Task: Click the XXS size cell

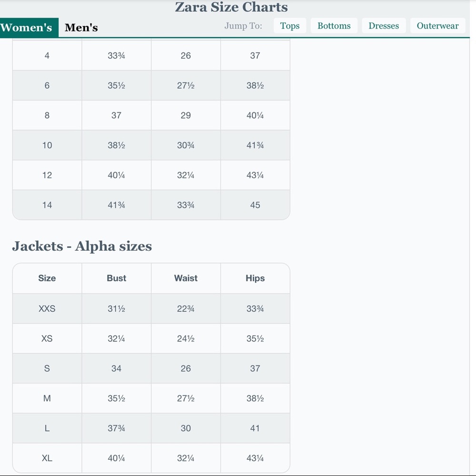Action: click(x=47, y=308)
